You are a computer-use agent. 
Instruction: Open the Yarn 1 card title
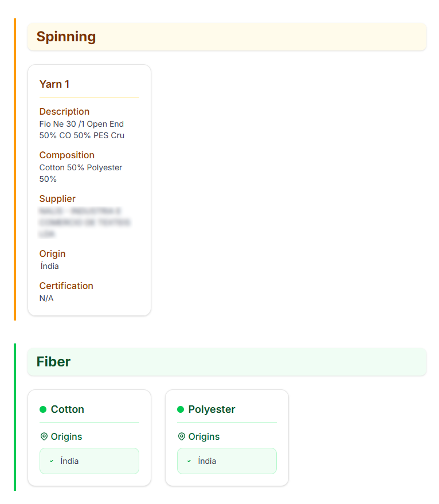coord(54,84)
